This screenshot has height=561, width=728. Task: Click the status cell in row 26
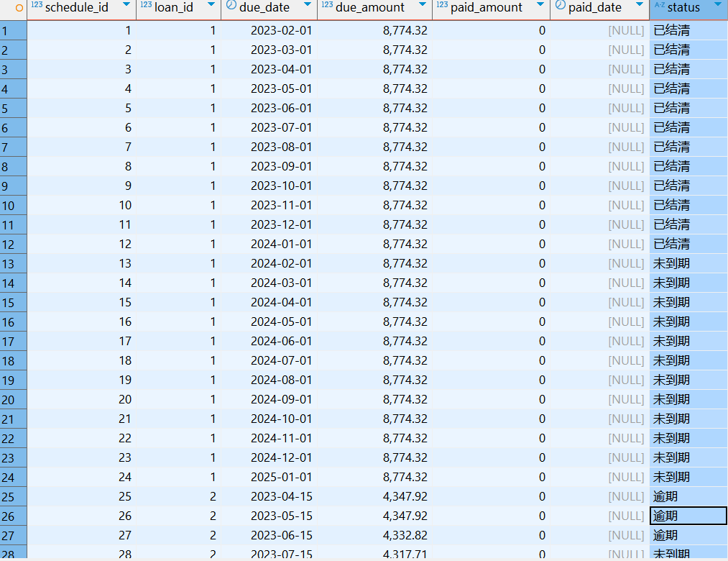(x=688, y=516)
